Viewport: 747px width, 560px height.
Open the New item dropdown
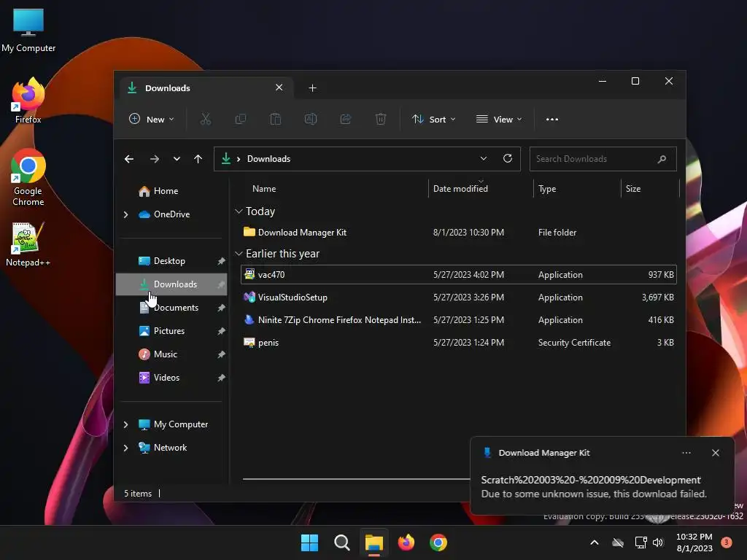click(152, 119)
